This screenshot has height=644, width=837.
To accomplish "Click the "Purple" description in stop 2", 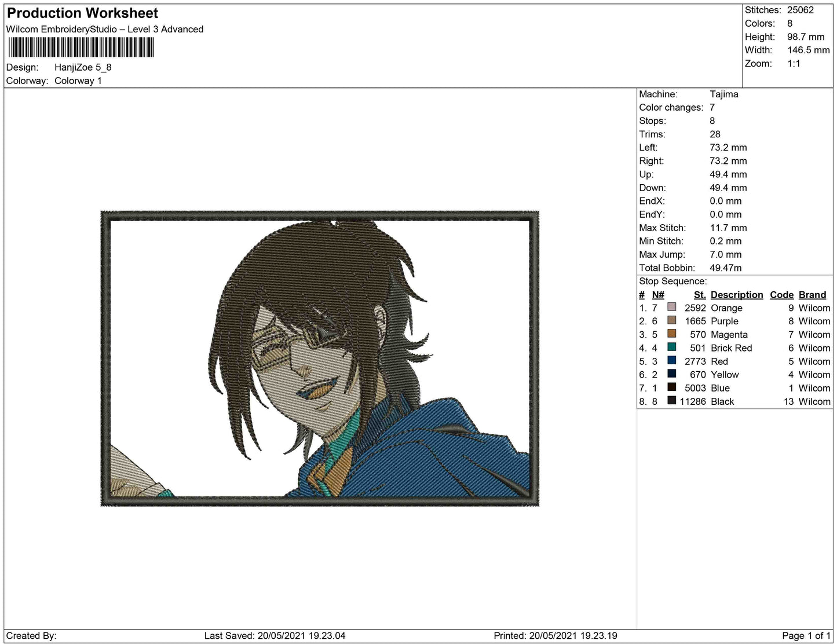I will [x=725, y=321].
